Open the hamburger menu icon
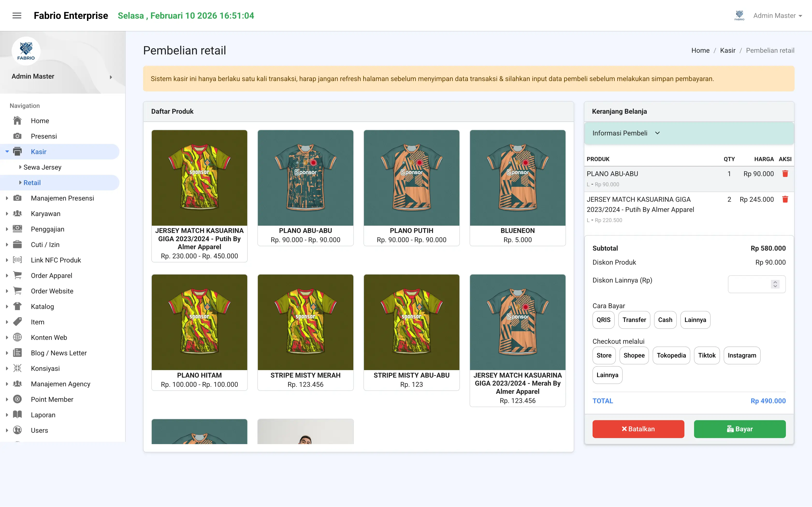The image size is (812, 507). pos(17,15)
